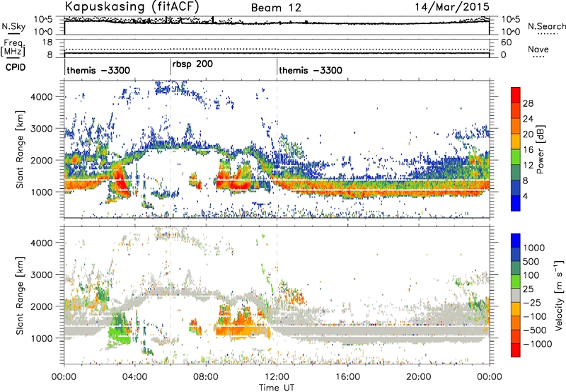Click the 'Beam 12' label
Screen dimensions: 566x392
(x=276, y=8)
